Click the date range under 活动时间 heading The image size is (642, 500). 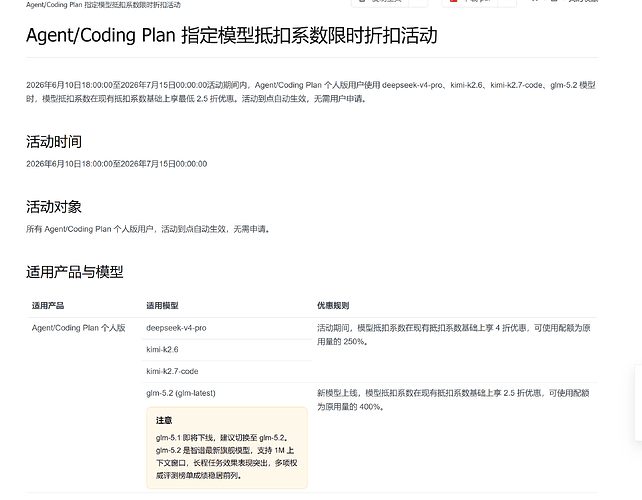[117, 164]
